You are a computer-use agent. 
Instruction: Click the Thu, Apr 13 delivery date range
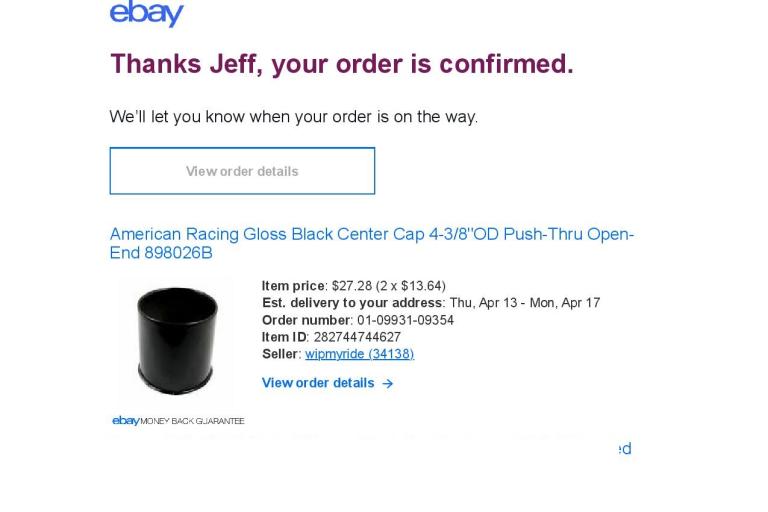524,303
